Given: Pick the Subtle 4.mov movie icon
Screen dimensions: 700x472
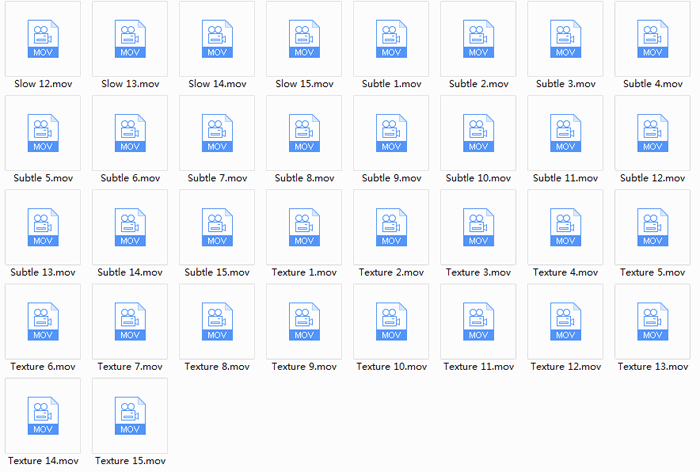Looking at the screenshot, I should [652, 38].
